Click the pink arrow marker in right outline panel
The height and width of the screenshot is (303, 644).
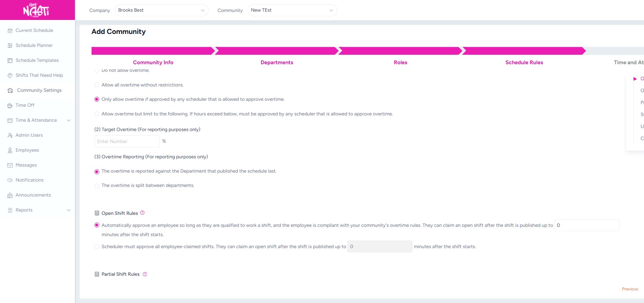635,79
